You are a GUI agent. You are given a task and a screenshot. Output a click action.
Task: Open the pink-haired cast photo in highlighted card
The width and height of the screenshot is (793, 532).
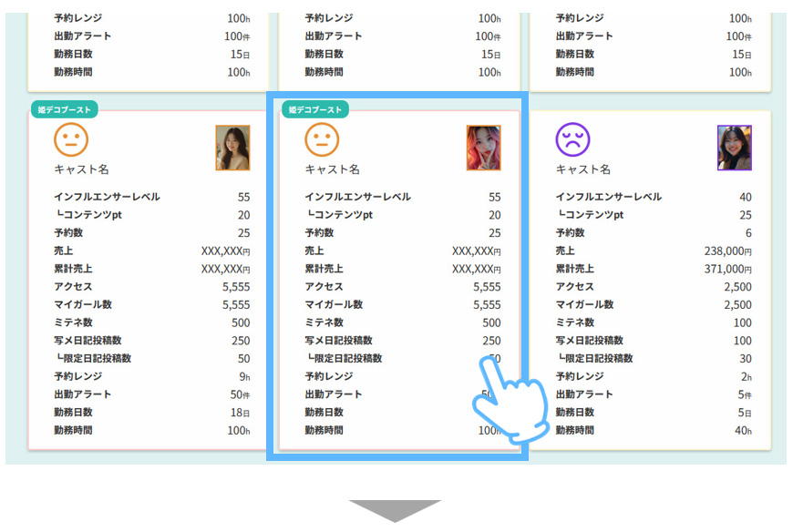[x=483, y=148]
